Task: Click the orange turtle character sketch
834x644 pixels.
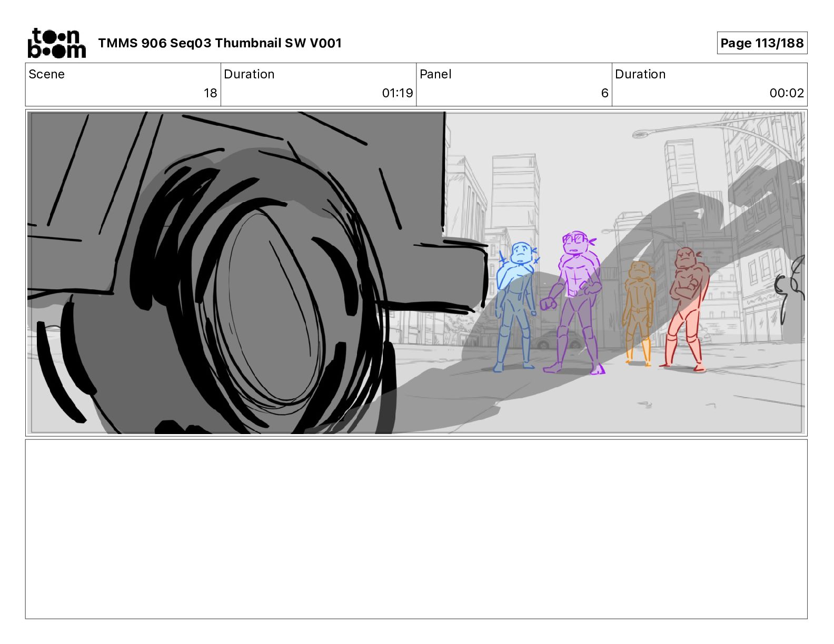Action: [x=639, y=313]
